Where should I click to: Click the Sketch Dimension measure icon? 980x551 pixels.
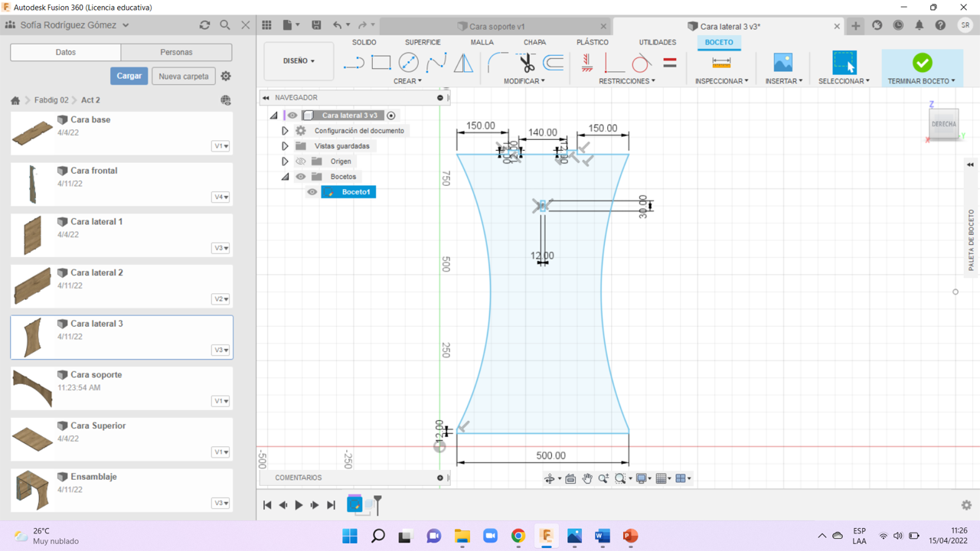(721, 63)
